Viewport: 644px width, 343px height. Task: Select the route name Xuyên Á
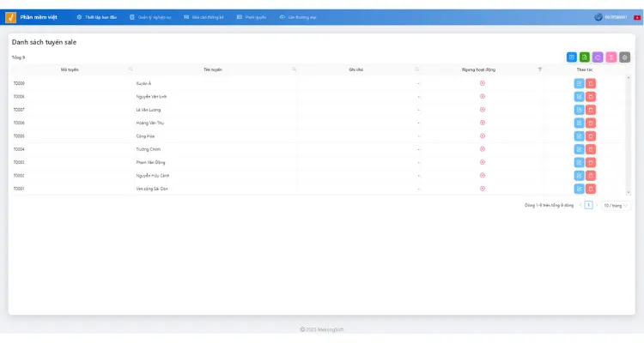143,84
